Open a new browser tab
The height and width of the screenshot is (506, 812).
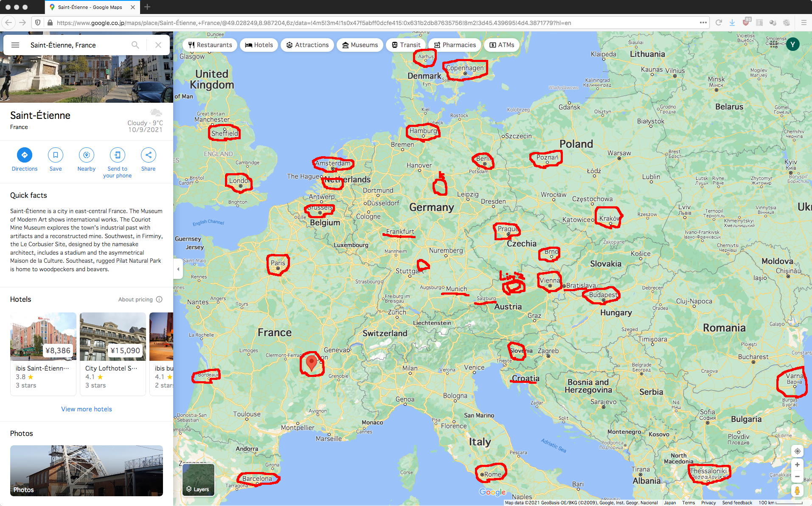click(147, 7)
